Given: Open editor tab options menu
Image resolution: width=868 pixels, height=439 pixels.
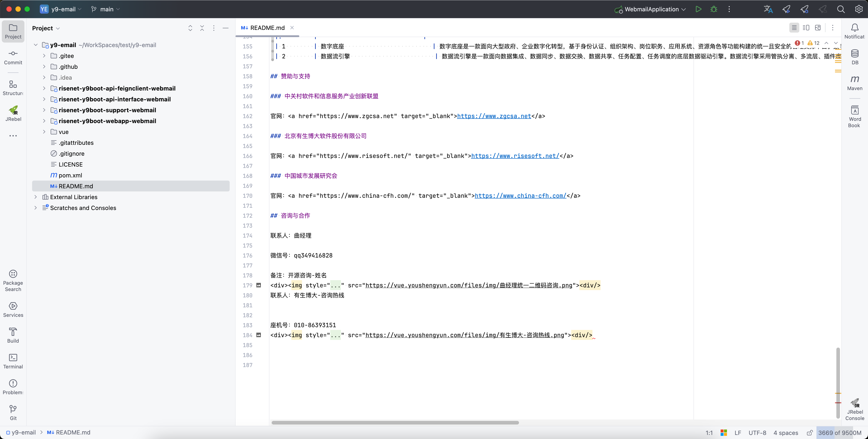Looking at the screenshot, I should 833,28.
